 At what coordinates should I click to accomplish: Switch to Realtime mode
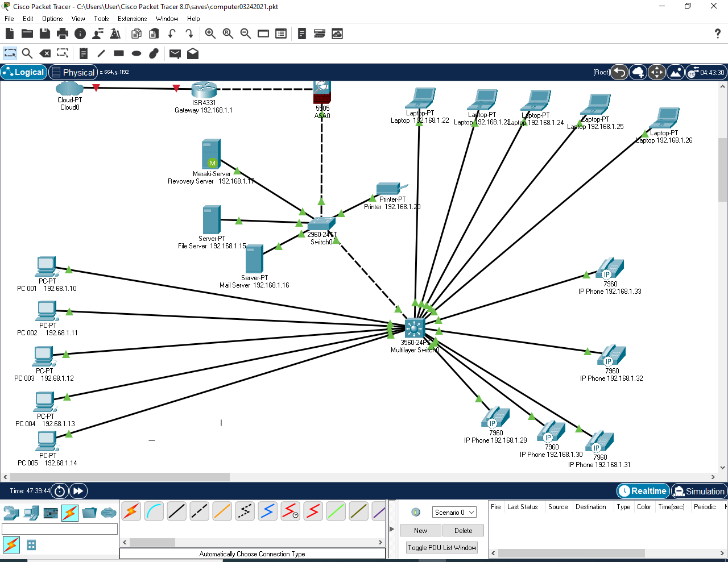click(643, 491)
